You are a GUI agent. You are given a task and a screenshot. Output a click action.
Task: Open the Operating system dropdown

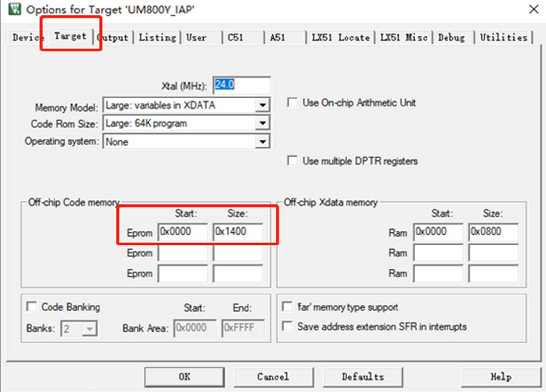[x=262, y=142]
